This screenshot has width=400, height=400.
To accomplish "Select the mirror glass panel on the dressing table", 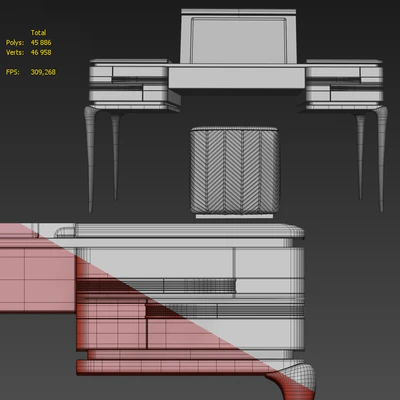I will [239, 40].
